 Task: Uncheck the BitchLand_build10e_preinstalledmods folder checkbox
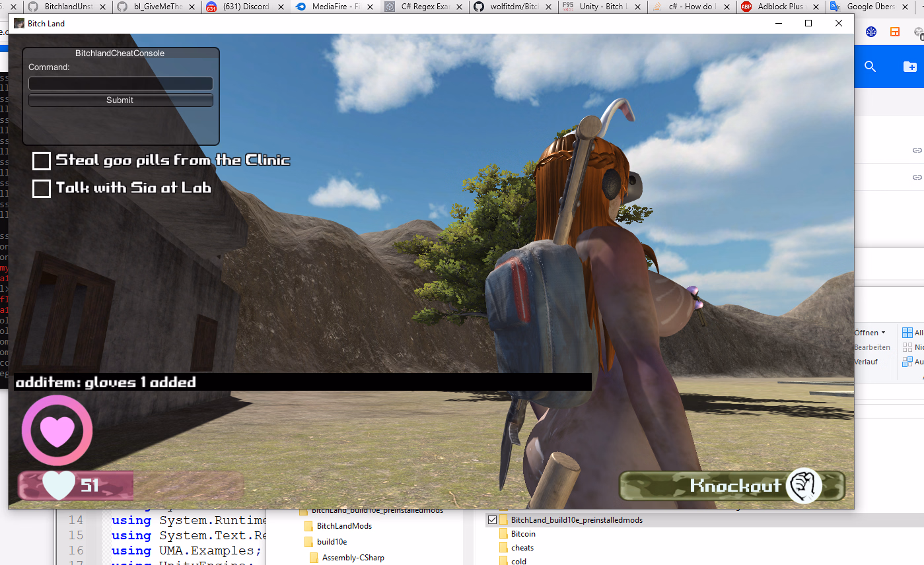pyautogui.click(x=492, y=520)
